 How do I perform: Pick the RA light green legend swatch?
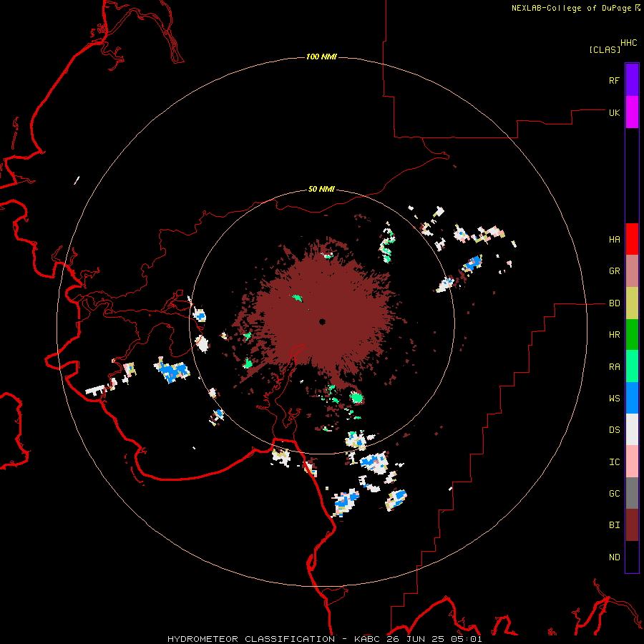tap(632, 366)
